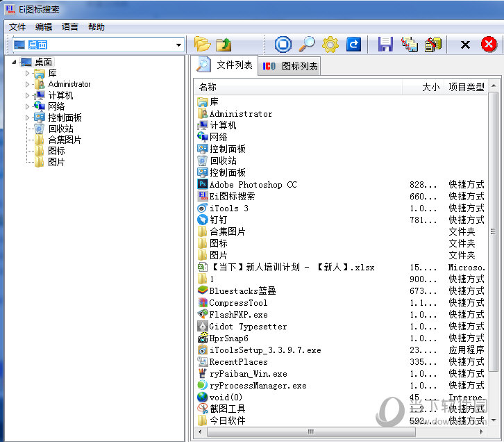Open the 语言 menu
The width and height of the screenshot is (504, 442).
[x=70, y=26]
